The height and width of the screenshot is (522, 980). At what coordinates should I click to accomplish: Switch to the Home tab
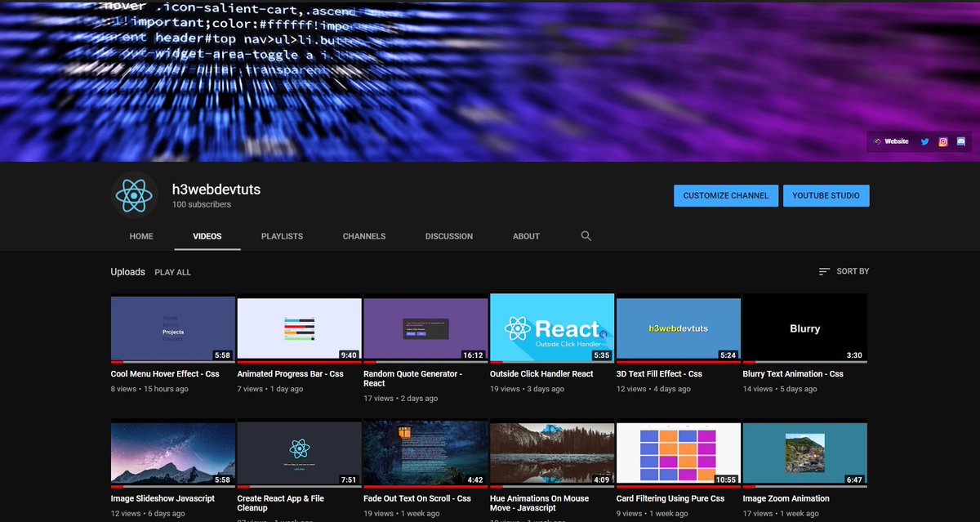click(x=141, y=236)
